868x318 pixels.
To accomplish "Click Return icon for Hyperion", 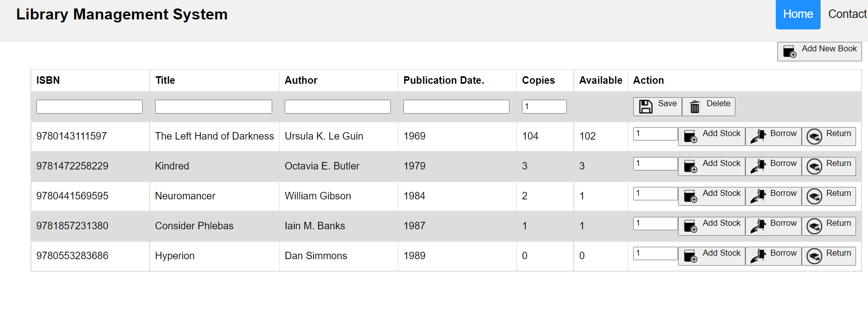I will (x=814, y=256).
